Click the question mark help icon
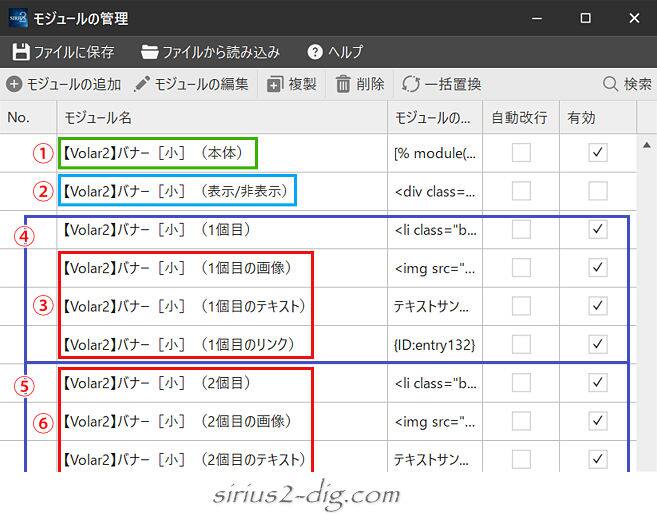This screenshot has width=657, height=514. pyautogui.click(x=315, y=52)
